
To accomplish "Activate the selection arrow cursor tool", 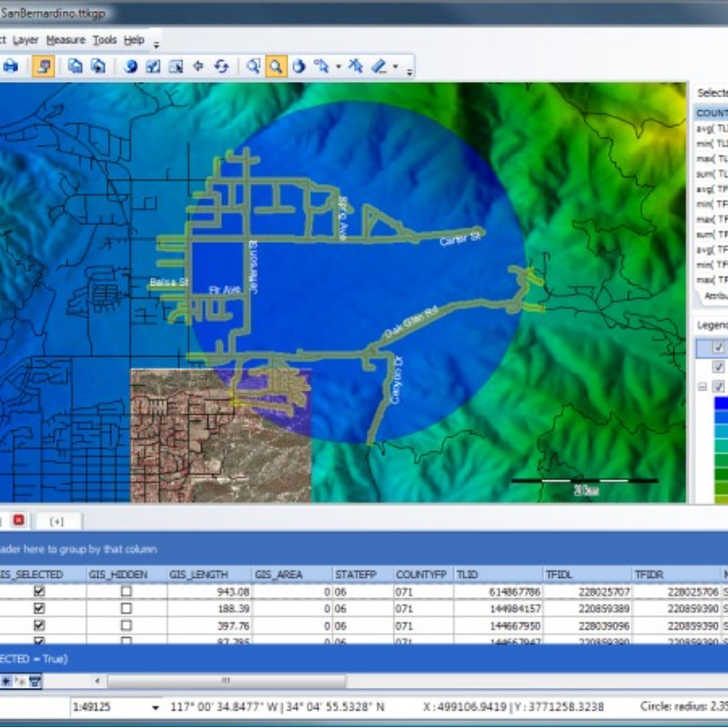I will (322, 66).
